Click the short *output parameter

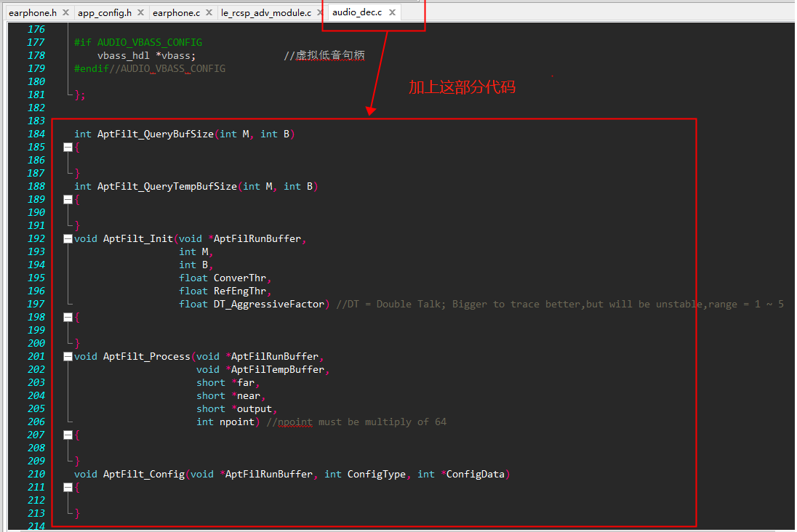(234, 409)
